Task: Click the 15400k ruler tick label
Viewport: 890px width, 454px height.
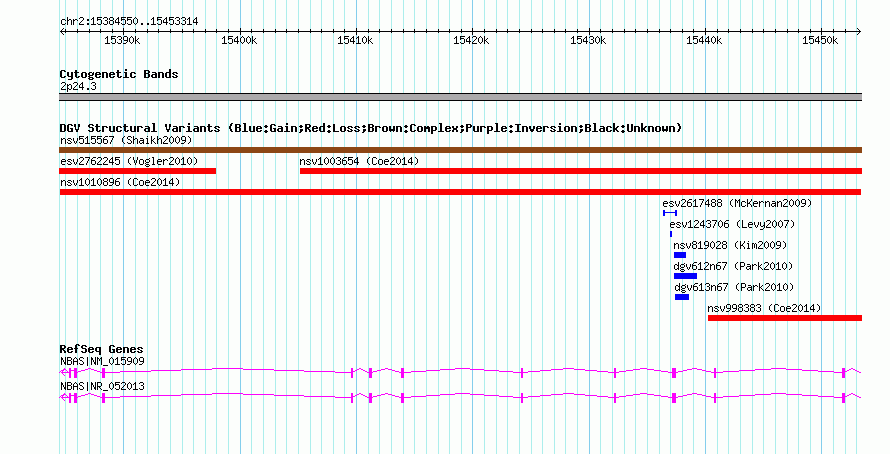Action: [x=239, y=40]
